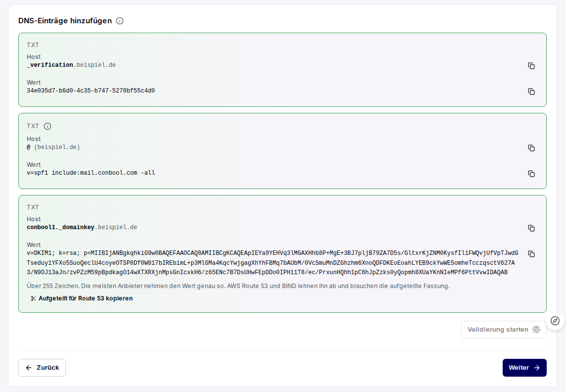Screen dimensions: 566x392
Task: Copy the @ (beispiel.de) host
Action: 531,148
